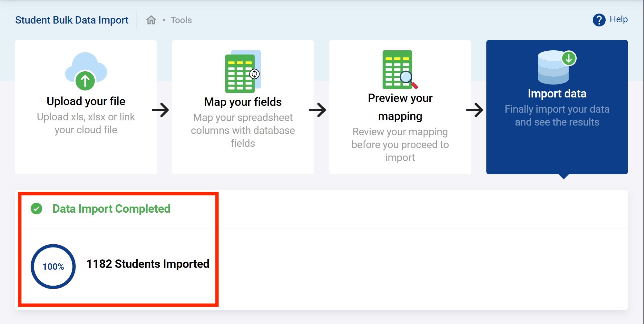Click the arrow after Map your fields
Image resolution: width=644 pixels, height=324 pixels.
(x=317, y=110)
